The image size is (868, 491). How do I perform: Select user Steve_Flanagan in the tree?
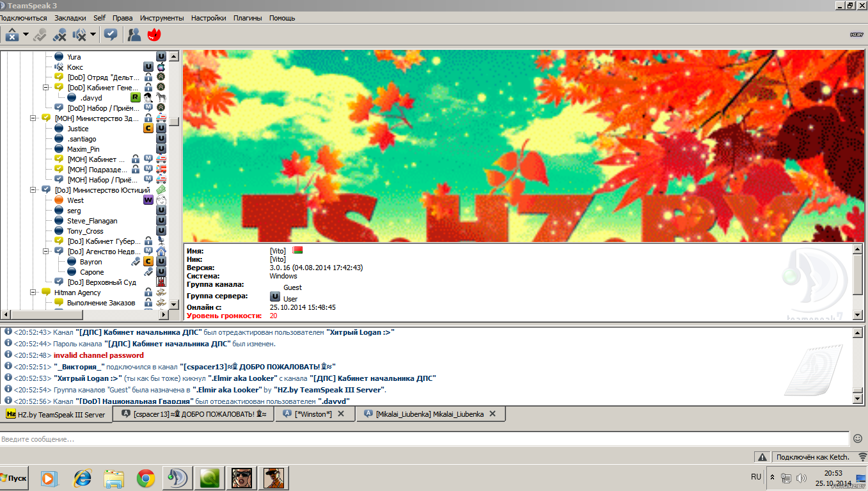(x=92, y=221)
